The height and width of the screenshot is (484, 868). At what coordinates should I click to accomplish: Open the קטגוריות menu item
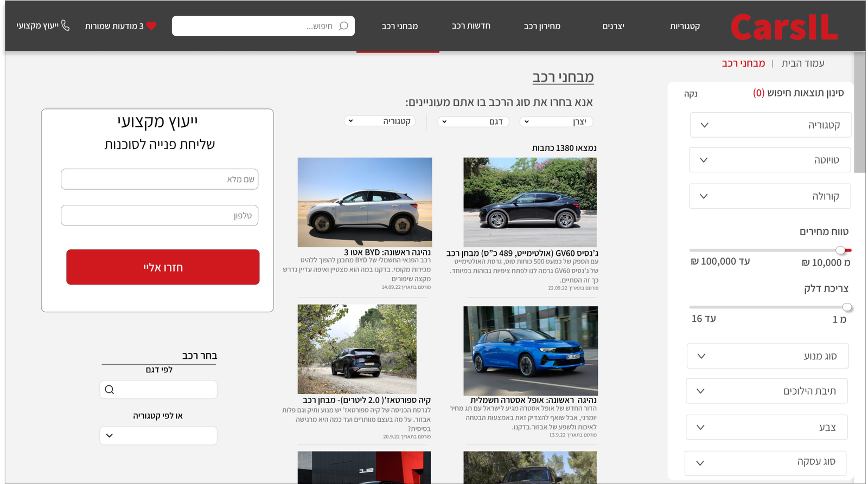(685, 26)
